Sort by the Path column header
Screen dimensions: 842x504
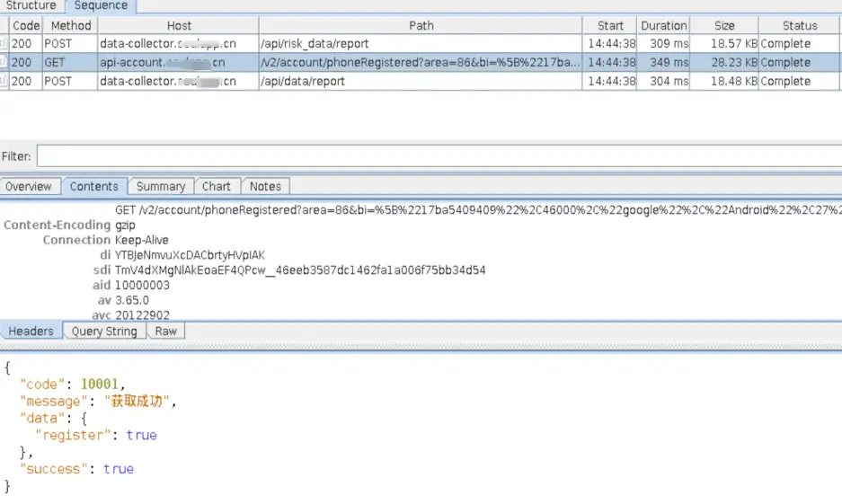click(x=421, y=25)
